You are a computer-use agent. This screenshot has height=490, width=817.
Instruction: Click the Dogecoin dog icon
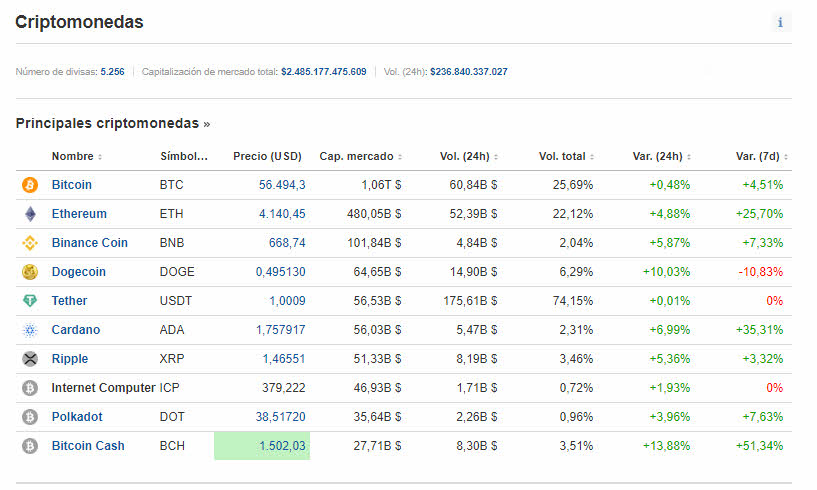29,272
